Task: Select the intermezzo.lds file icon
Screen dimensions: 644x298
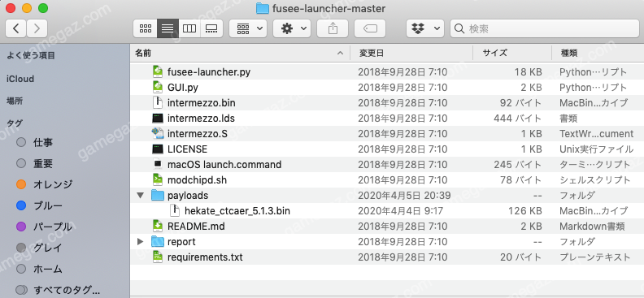Action: point(158,119)
